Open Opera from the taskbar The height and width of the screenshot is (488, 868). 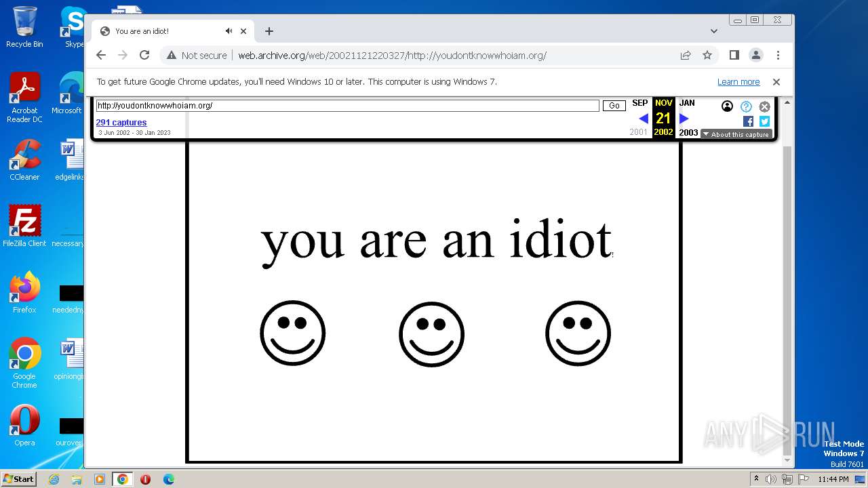pos(146,479)
